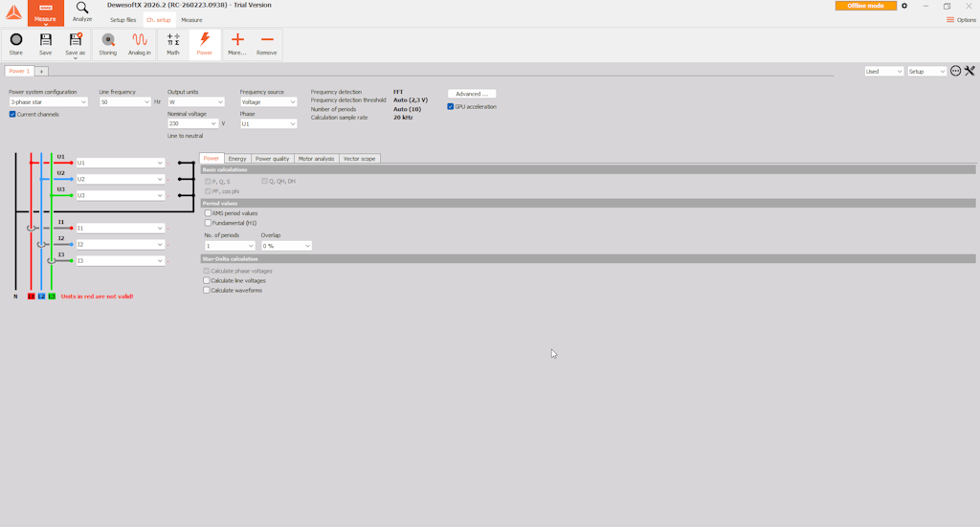Toggle the P, Q, S checkbox
Image resolution: width=980 pixels, height=527 pixels.
[x=208, y=181]
